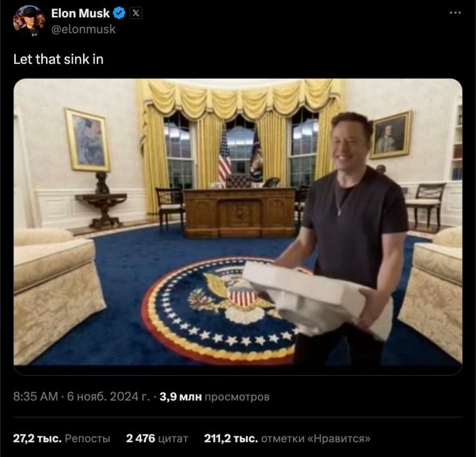Click the просмотров views label
The width and height of the screenshot is (476, 457).
pos(237,396)
